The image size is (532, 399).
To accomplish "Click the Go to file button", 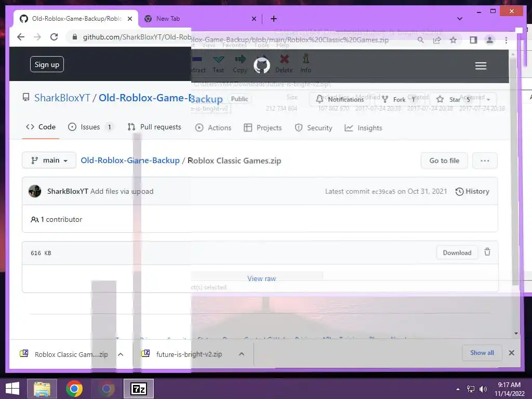I will point(444,161).
